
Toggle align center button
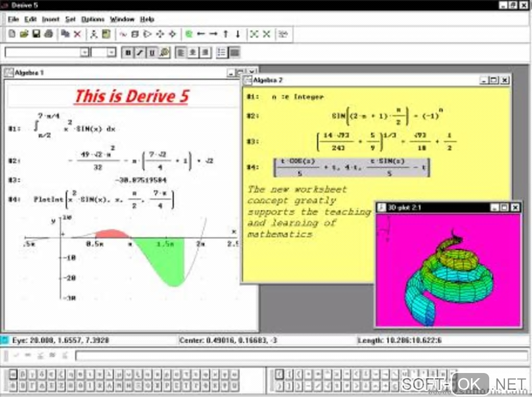[192, 53]
